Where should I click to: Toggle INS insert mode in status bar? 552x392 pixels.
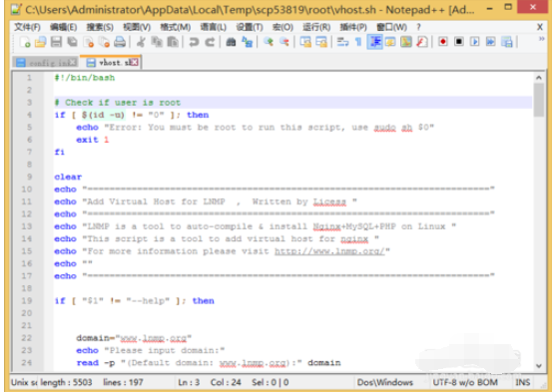pos(523,382)
